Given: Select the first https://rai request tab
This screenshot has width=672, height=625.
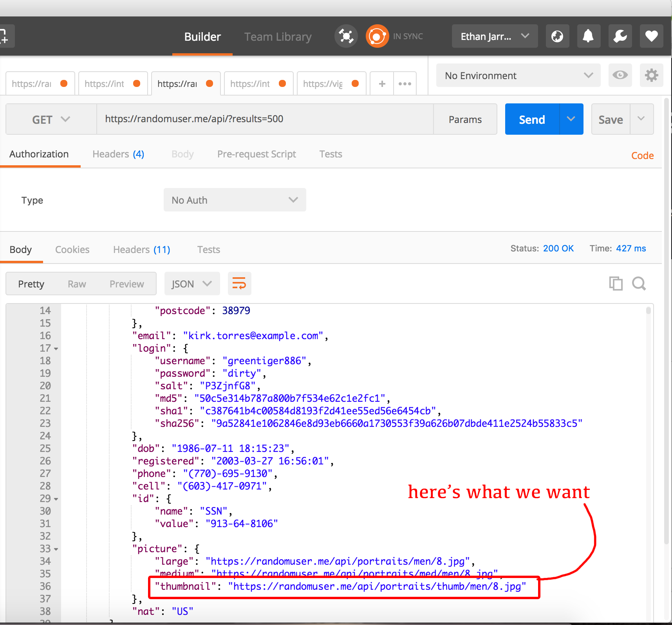Looking at the screenshot, I should (40, 83).
